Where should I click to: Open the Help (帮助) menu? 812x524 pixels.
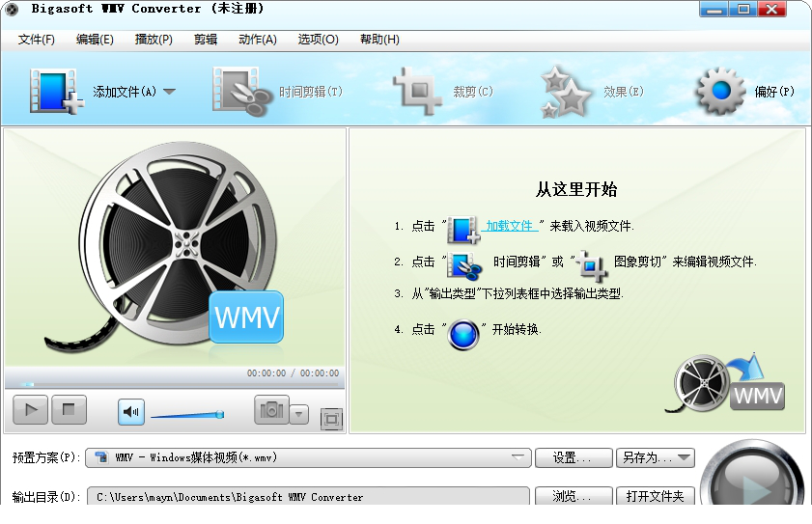coord(378,40)
